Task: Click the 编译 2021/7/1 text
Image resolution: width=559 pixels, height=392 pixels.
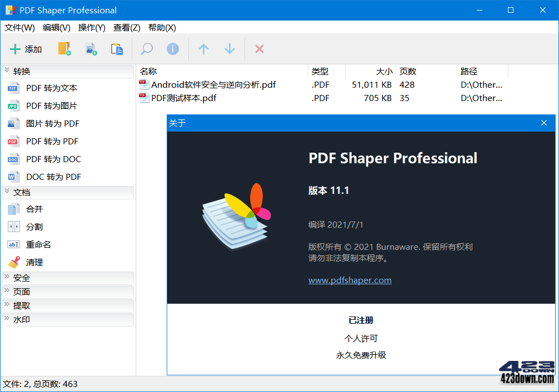Action: (x=336, y=224)
